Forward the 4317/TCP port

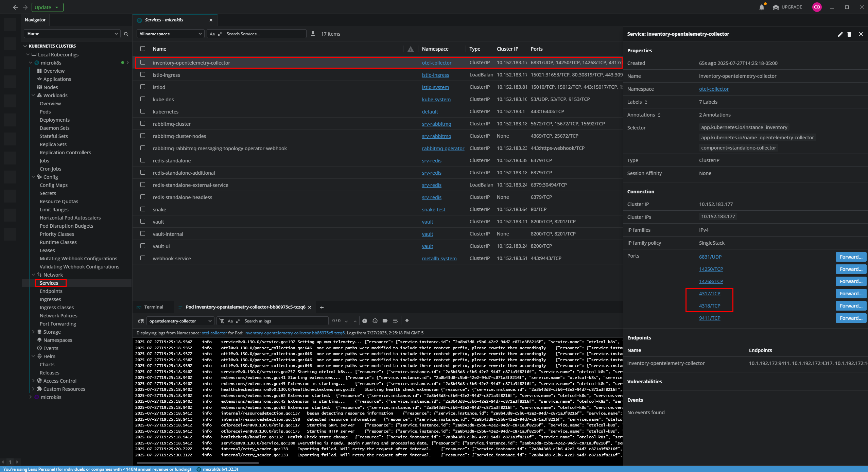tap(851, 294)
